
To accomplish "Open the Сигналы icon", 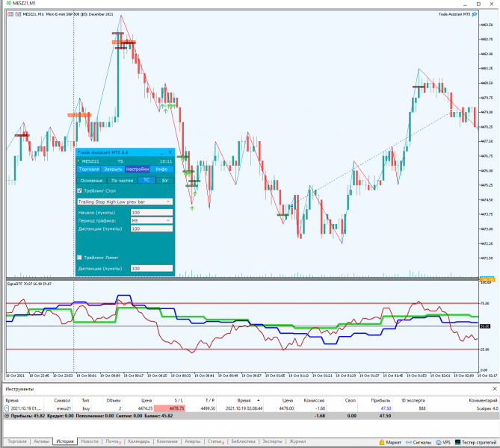I will 408,442.
